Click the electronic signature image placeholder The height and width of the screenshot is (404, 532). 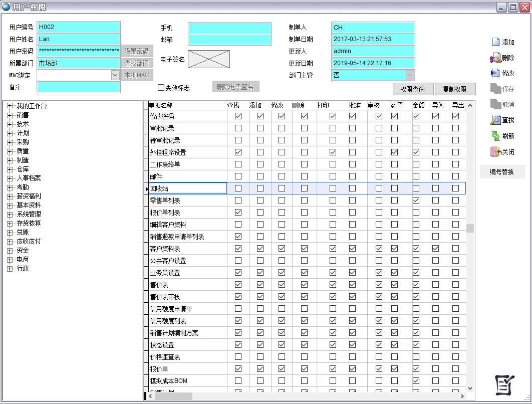(209, 59)
